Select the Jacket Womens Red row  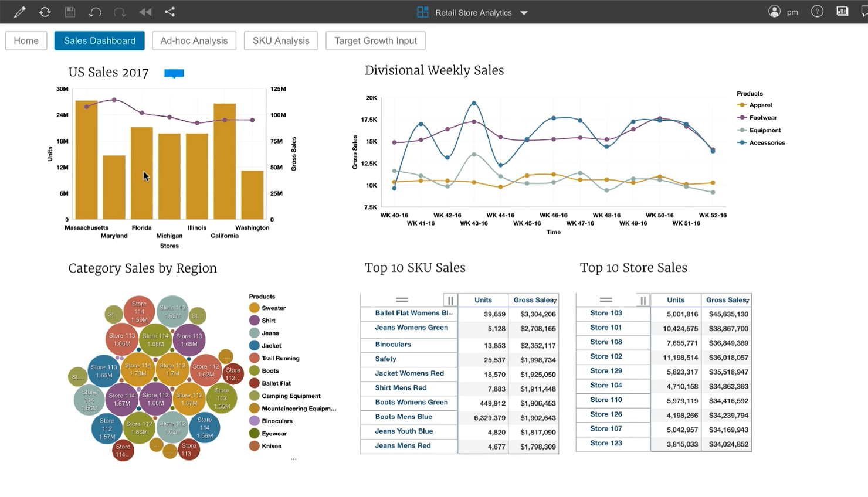click(x=409, y=373)
